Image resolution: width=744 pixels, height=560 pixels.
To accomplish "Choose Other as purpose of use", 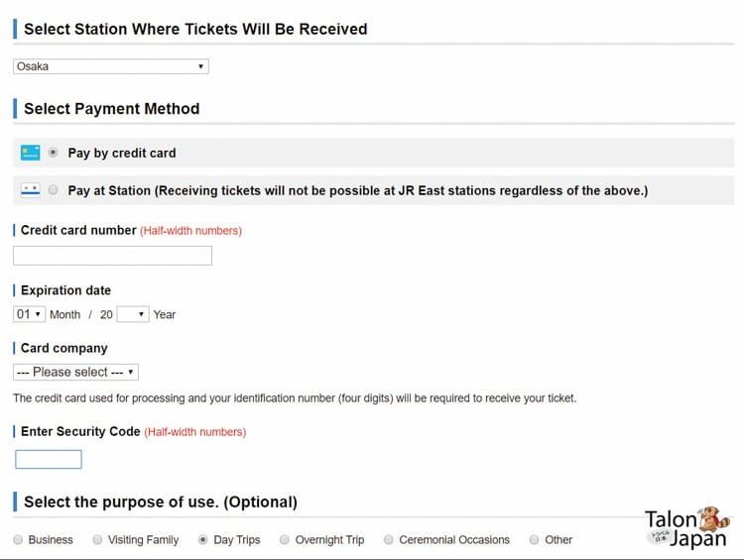I will (x=535, y=539).
